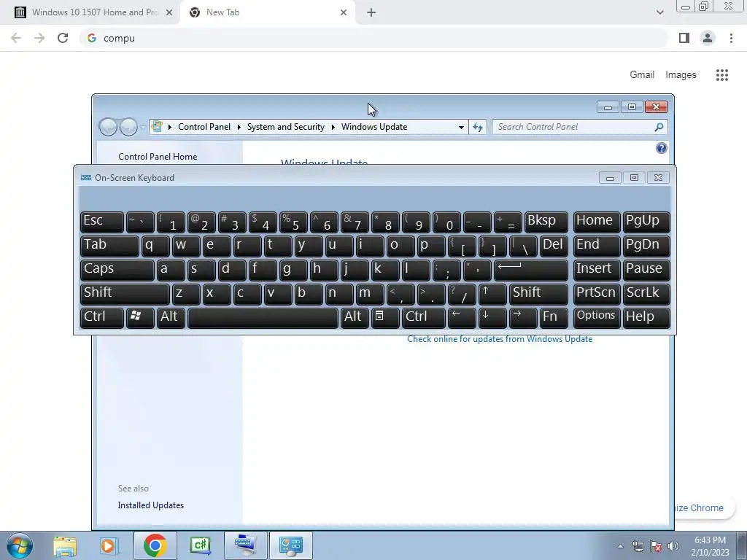747x560 pixels.
Task: Click left arrow key on keyboard
Action: [462, 318]
